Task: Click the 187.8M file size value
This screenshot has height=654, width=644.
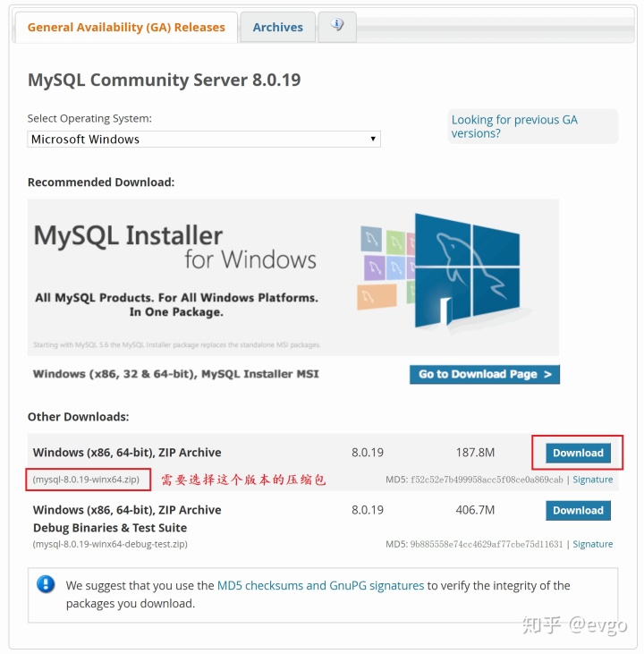Action: pos(475,453)
